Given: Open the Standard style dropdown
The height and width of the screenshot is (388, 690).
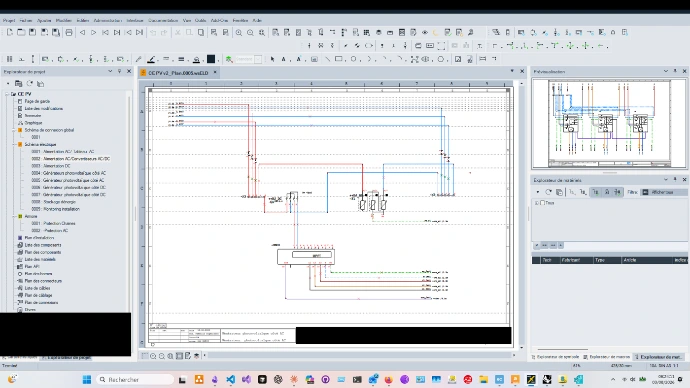Looking at the screenshot, I should coord(258,59).
